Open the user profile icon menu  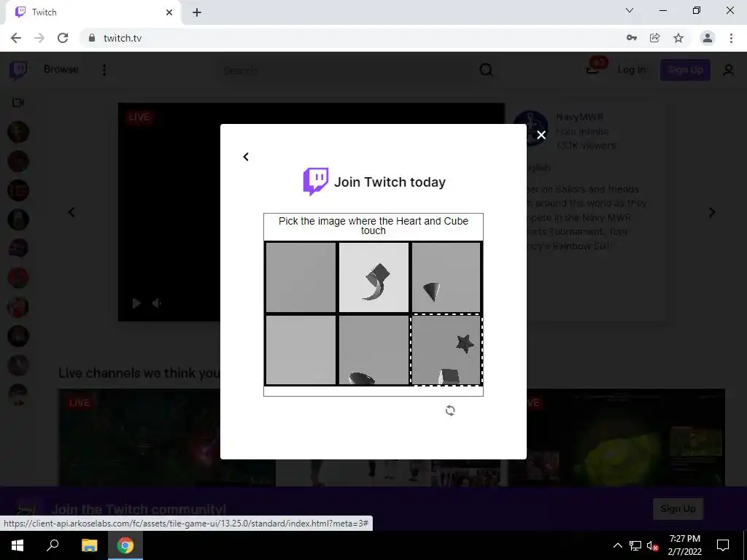(729, 71)
